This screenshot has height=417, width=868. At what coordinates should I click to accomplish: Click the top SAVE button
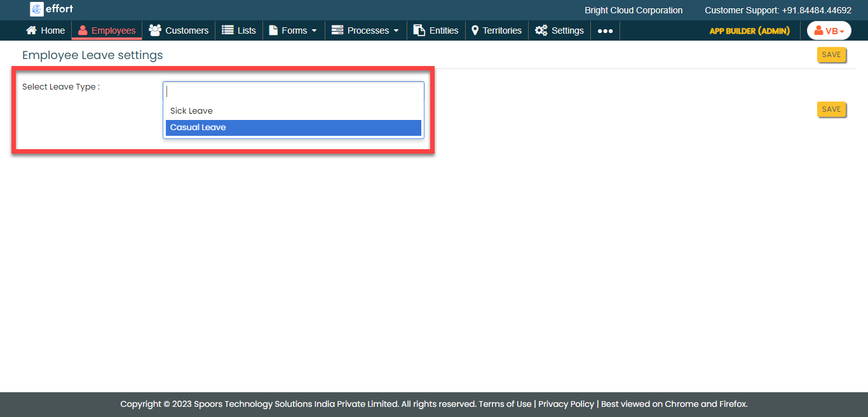[831, 55]
